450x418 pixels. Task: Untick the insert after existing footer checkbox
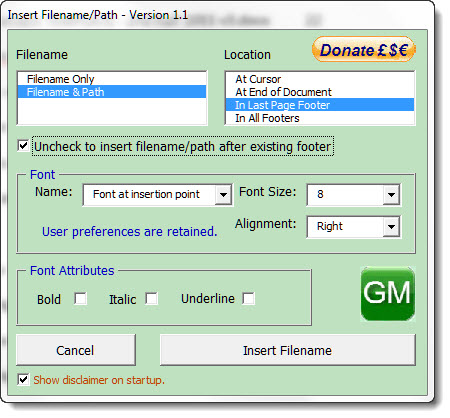[x=23, y=146]
